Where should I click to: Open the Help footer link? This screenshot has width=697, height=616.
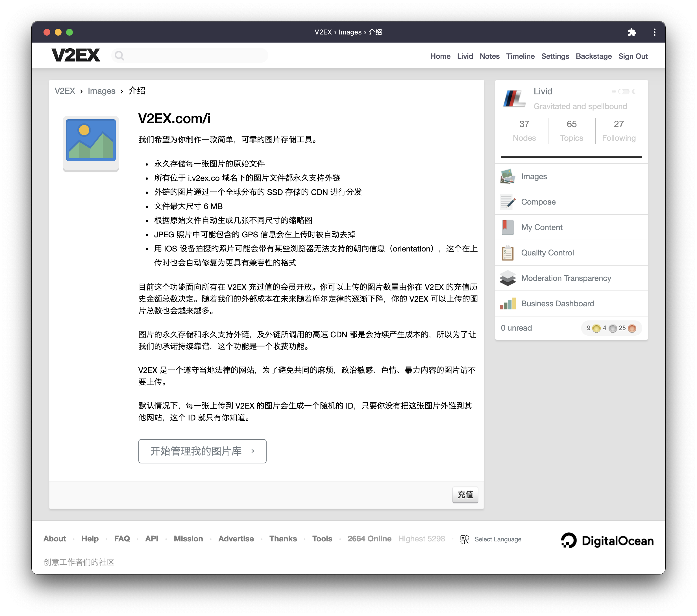click(x=90, y=539)
